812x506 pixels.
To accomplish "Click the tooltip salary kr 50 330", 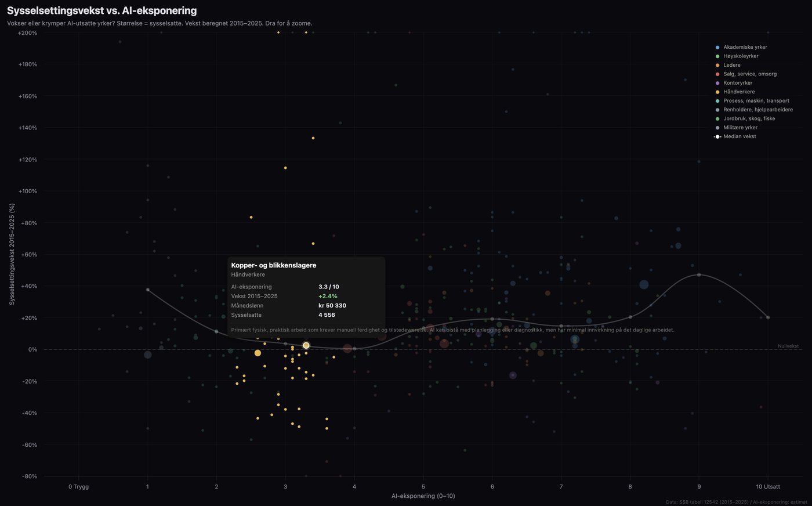I will [x=332, y=306].
